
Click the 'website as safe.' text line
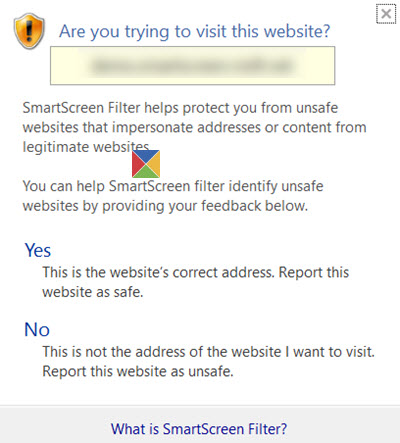93,292
